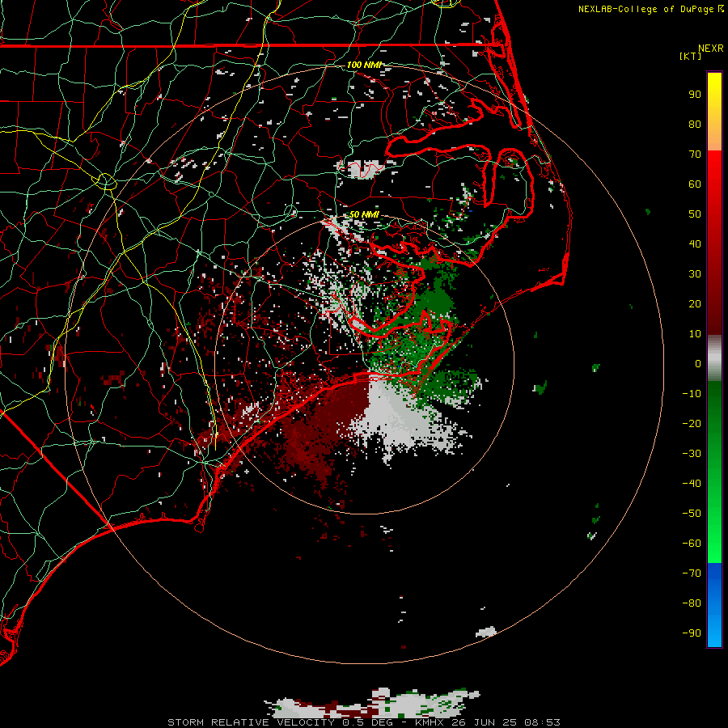This screenshot has width=728, height=728.
Task: Pick the -70 label on velocity scale
Action: point(692,574)
